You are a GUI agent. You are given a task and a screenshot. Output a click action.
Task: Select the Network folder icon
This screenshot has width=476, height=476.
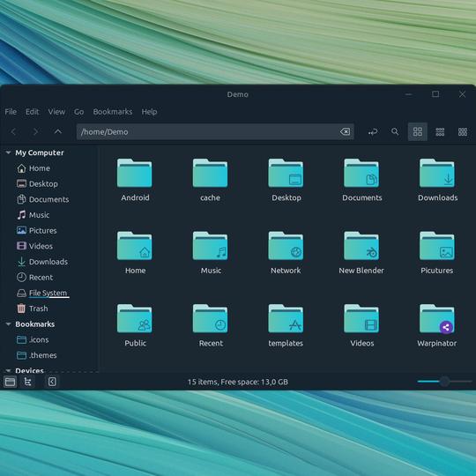point(286,246)
